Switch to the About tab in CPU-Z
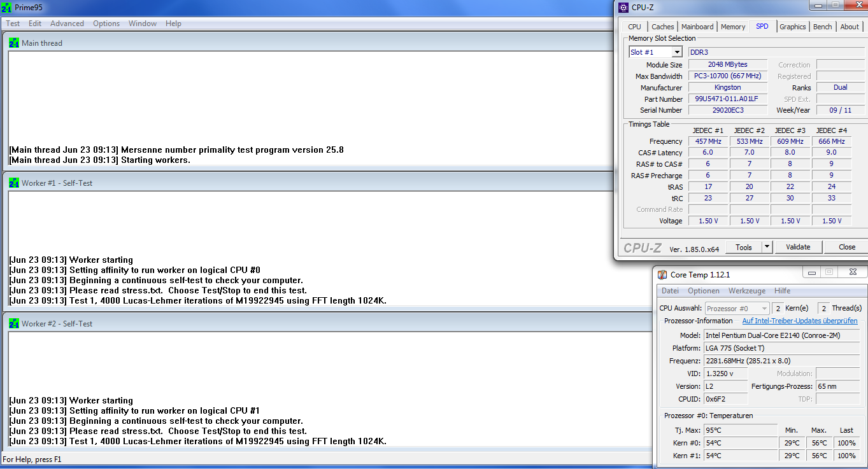This screenshot has width=868, height=469. click(850, 27)
